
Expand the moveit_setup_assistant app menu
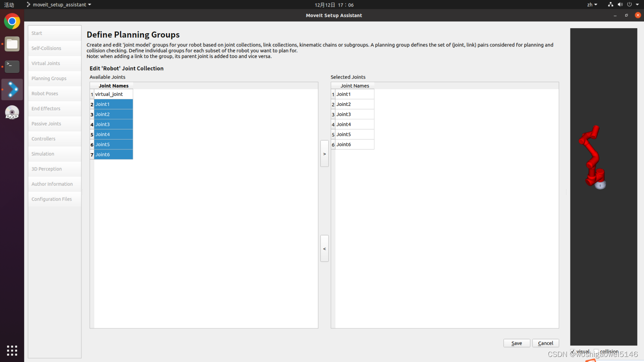coord(59,5)
